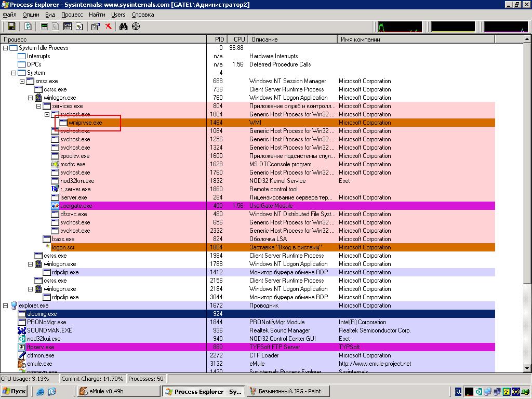Screen dimensions: 532x399
Task: Click the emule.exe donkey icon
Action: 22,364
